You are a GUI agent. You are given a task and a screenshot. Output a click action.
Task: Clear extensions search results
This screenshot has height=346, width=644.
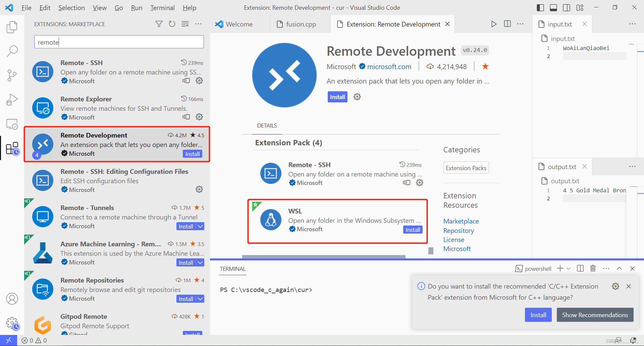[185, 24]
